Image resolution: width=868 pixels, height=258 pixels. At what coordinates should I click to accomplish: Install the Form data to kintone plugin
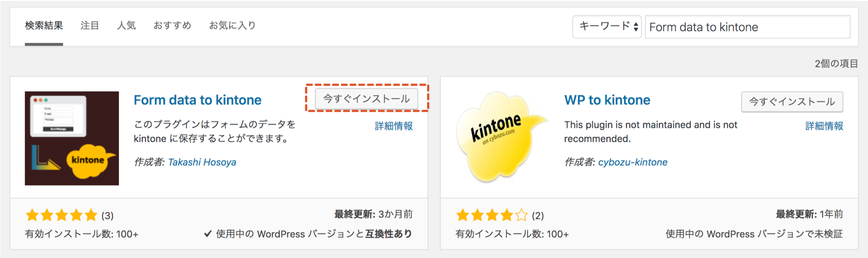pyautogui.click(x=366, y=99)
